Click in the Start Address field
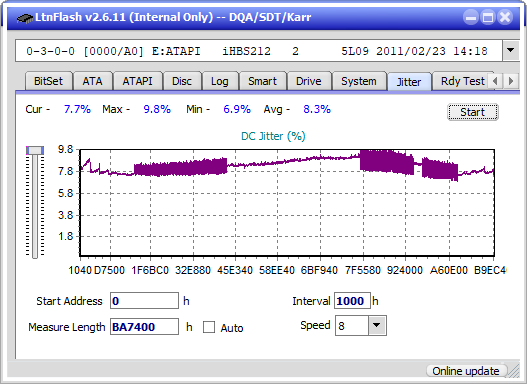Screen dimensions: 527x384 click(145, 300)
